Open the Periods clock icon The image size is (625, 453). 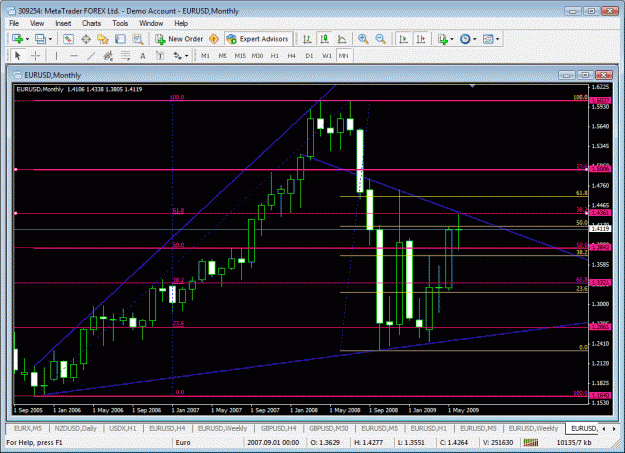tap(465, 39)
